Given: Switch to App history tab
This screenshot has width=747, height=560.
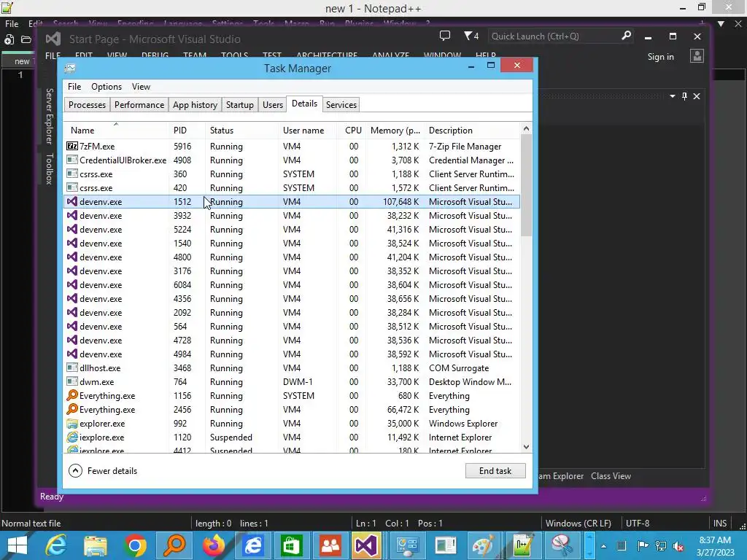Looking at the screenshot, I should point(195,105).
